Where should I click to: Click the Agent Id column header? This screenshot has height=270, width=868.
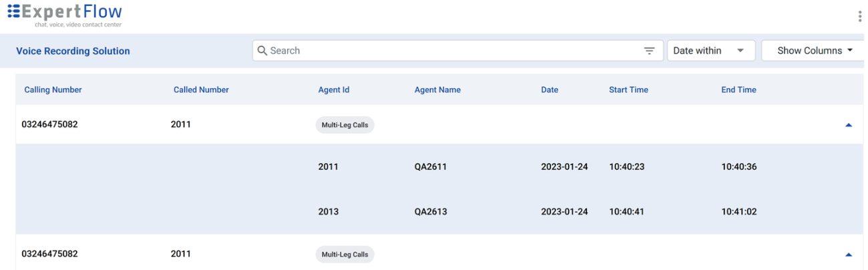(x=334, y=90)
